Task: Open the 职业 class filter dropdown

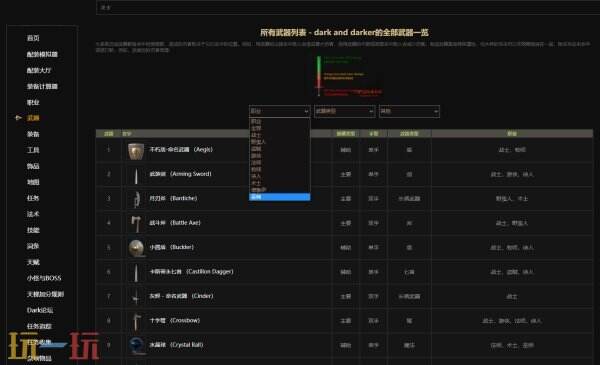Action: 279,111
